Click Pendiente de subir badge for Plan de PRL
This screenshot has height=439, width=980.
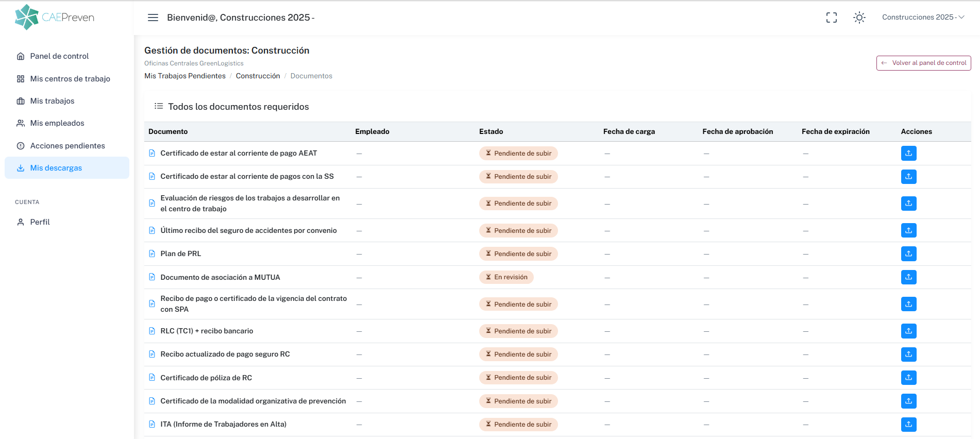[518, 254]
